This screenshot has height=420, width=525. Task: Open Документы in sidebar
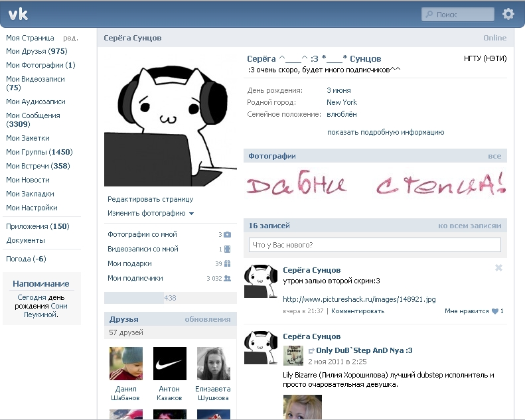point(25,240)
